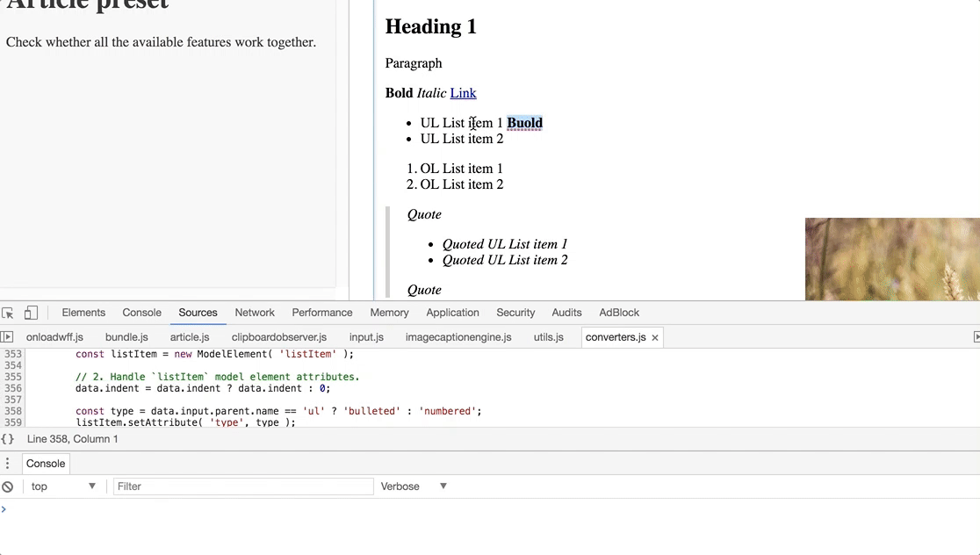Click line number 353 in the gutter
The width and height of the screenshot is (980, 555).
click(13, 354)
